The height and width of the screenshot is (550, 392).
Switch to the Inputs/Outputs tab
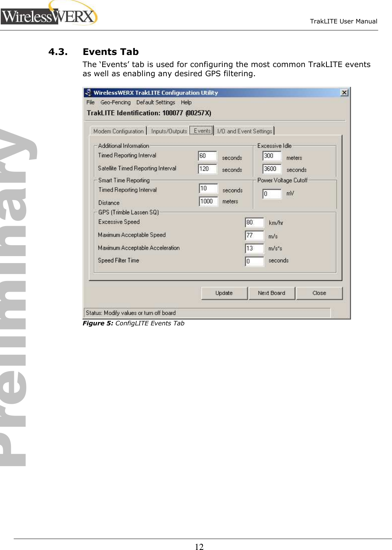pyautogui.click(x=169, y=131)
